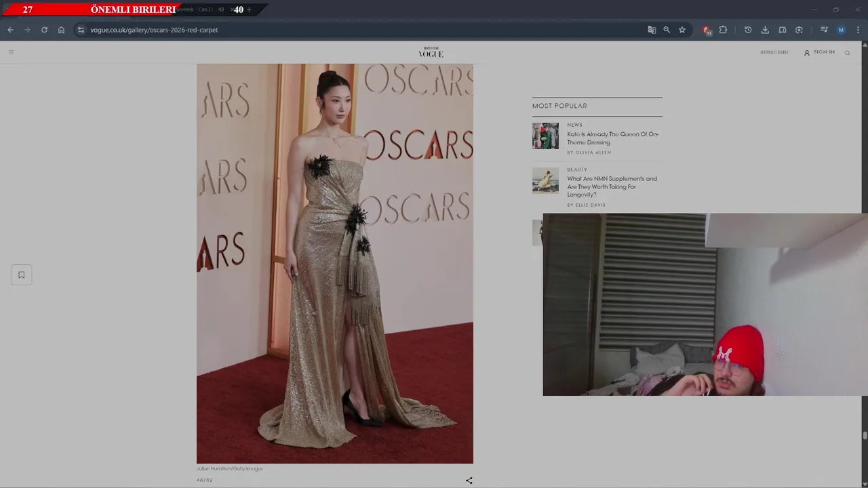This screenshot has width=868, height=488.
Task: Open the Vogue hamburger menu
Action: click(11, 52)
